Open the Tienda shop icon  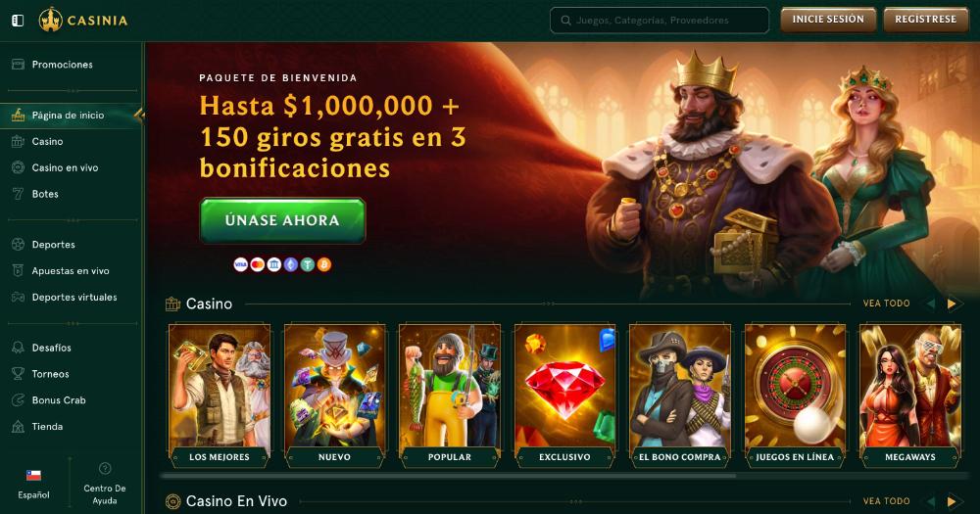tap(18, 427)
